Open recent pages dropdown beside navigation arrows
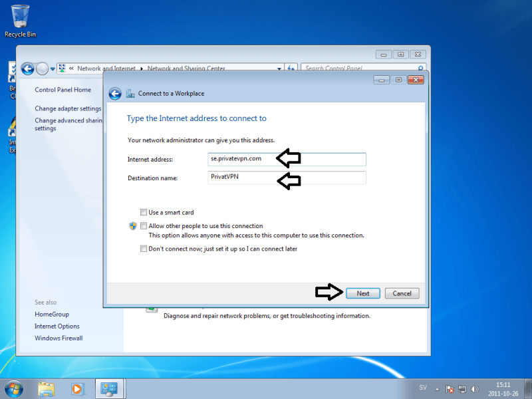The height and width of the screenshot is (399, 532). pyautogui.click(x=52, y=68)
